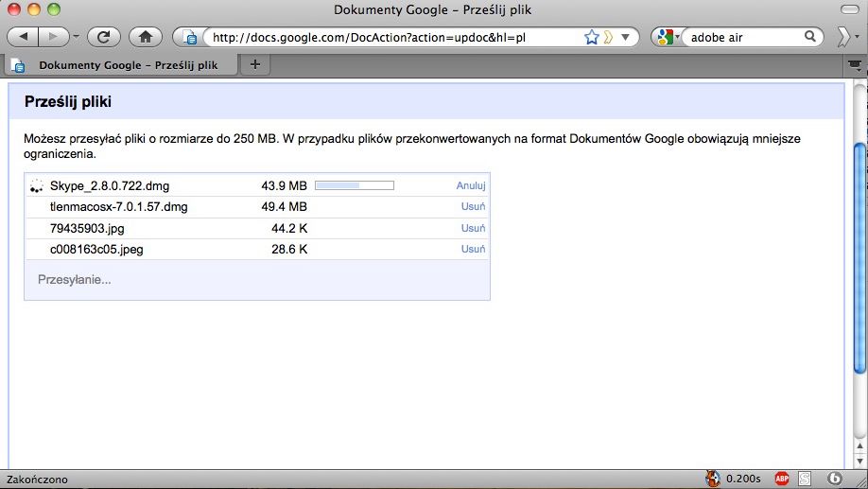Viewport: 868px width, 489px height.
Task: Remove tlenmacosx-7.0.1.57.dmg via Usuń
Action: click(474, 206)
